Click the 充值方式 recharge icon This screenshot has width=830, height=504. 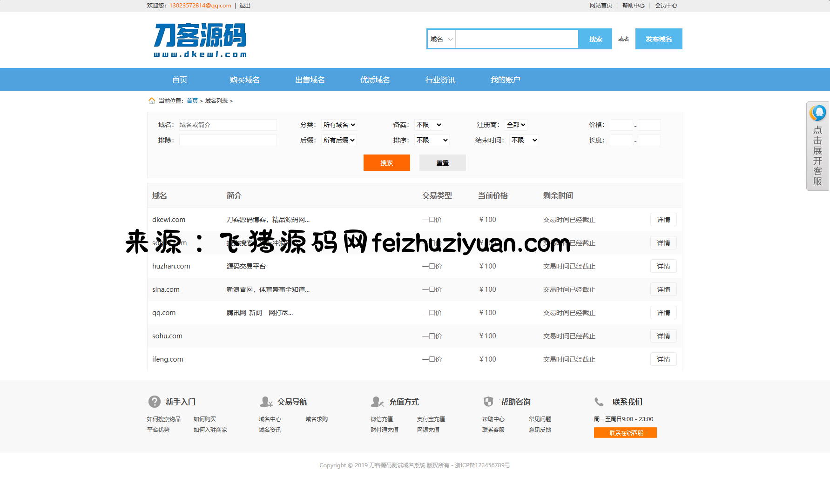(x=377, y=402)
